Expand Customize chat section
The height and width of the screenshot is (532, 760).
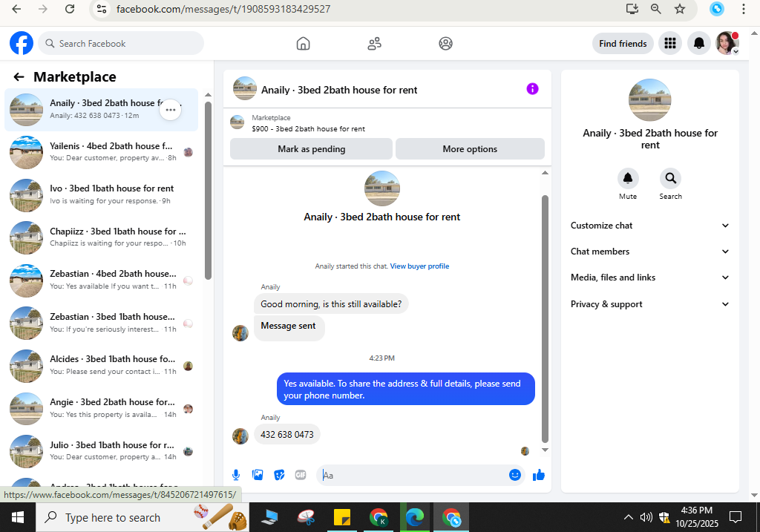point(649,226)
